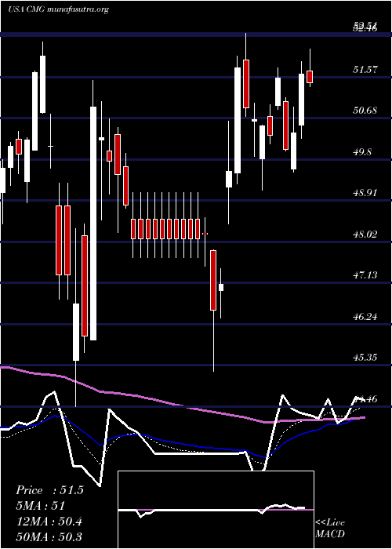Click the last red candlestick on the right
This screenshot has width=392, height=549.
click(x=310, y=77)
